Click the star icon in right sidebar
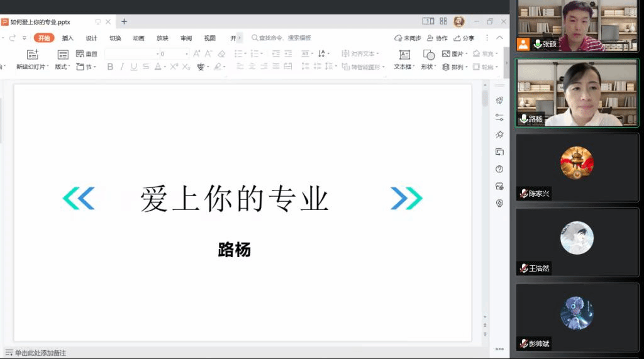Image resolution: width=644 pixels, height=359 pixels. coord(499,135)
